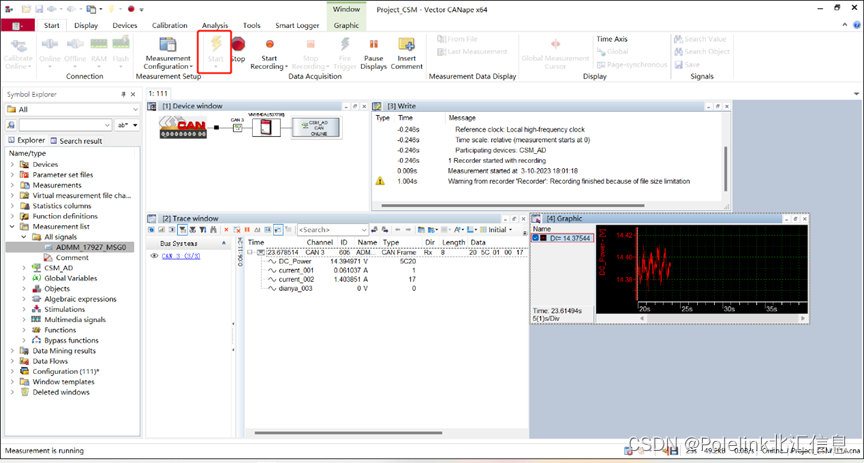Open the Tools ribbon tab

[252, 25]
